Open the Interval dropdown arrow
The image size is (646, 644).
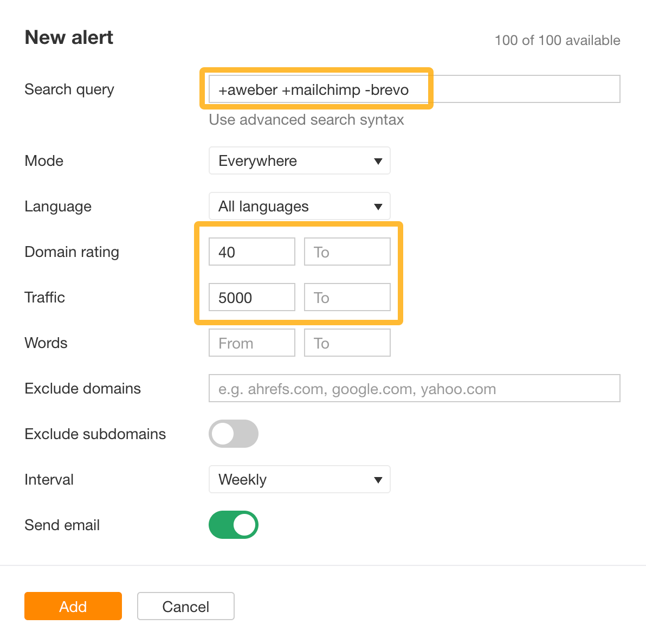pos(378,479)
